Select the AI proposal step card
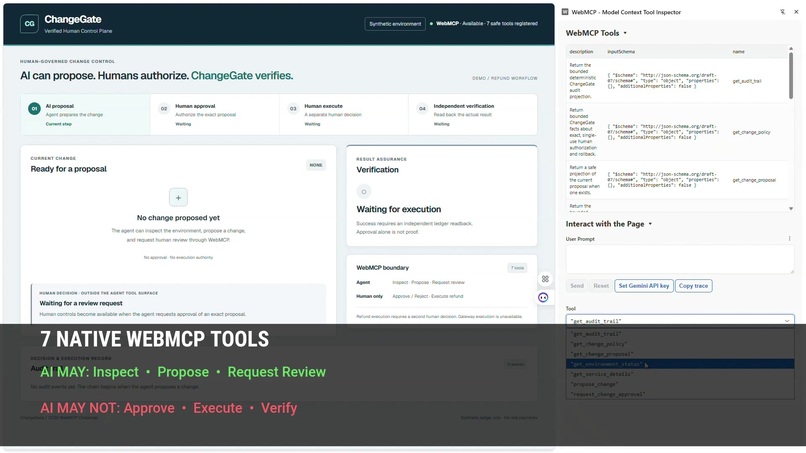This screenshot has height=453, width=806. pyautogui.click(x=85, y=115)
